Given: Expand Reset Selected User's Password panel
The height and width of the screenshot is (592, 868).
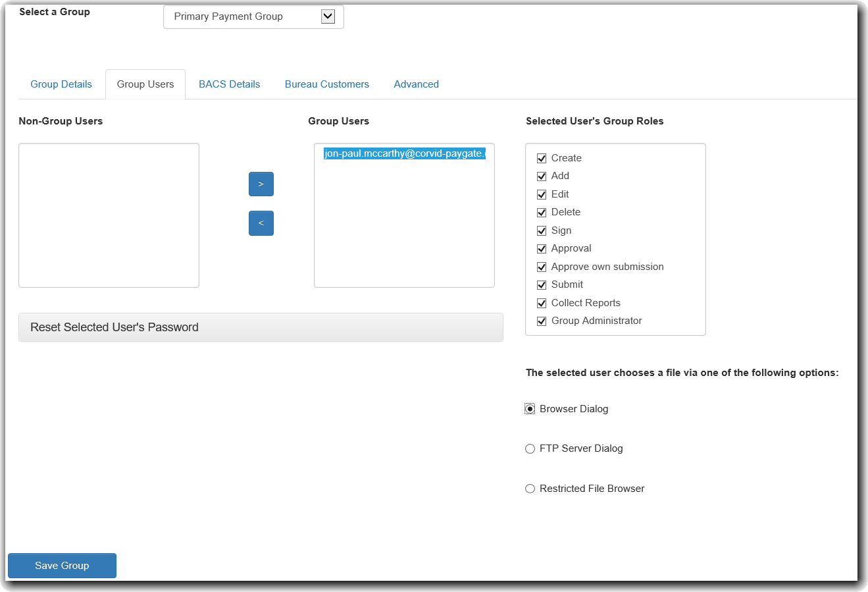Looking at the screenshot, I should pos(261,327).
